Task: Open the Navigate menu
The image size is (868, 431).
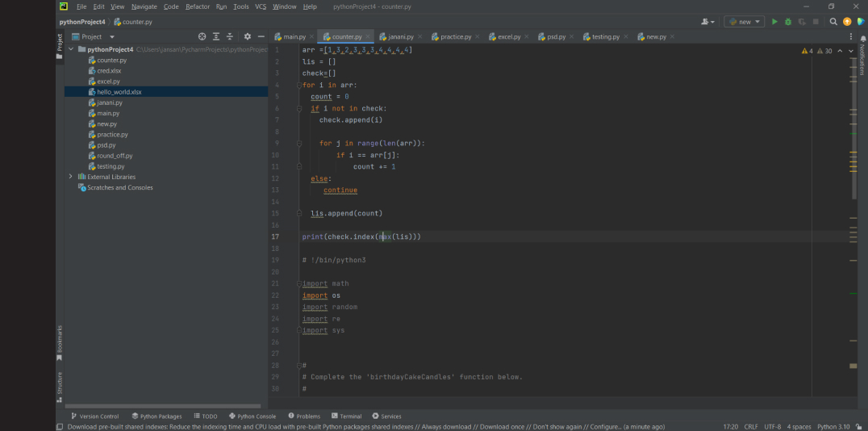Action: pos(144,6)
